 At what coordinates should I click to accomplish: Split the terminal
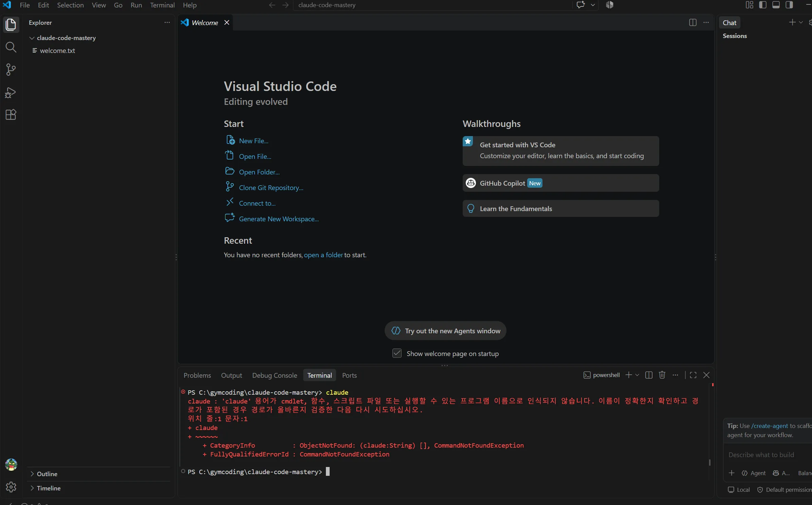pyautogui.click(x=649, y=375)
